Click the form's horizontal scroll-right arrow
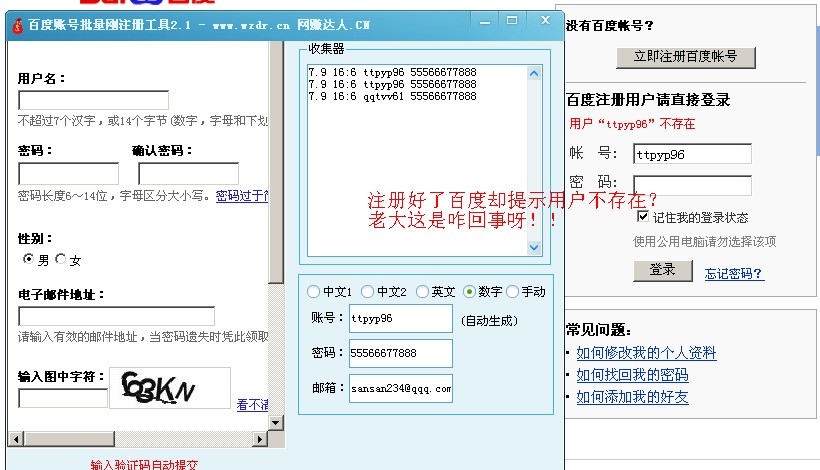The width and height of the screenshot is (820, 470). (260, 439)
